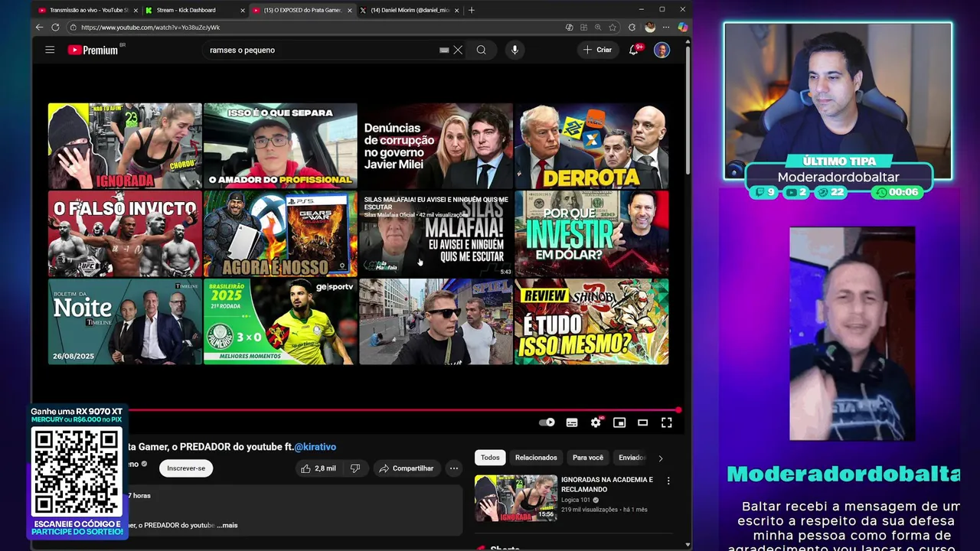Open sidebar thumbnail with 15:56 duration
The width and height of the screenshot is (980, 551).
pyautogui.click(x=516, y=498)
